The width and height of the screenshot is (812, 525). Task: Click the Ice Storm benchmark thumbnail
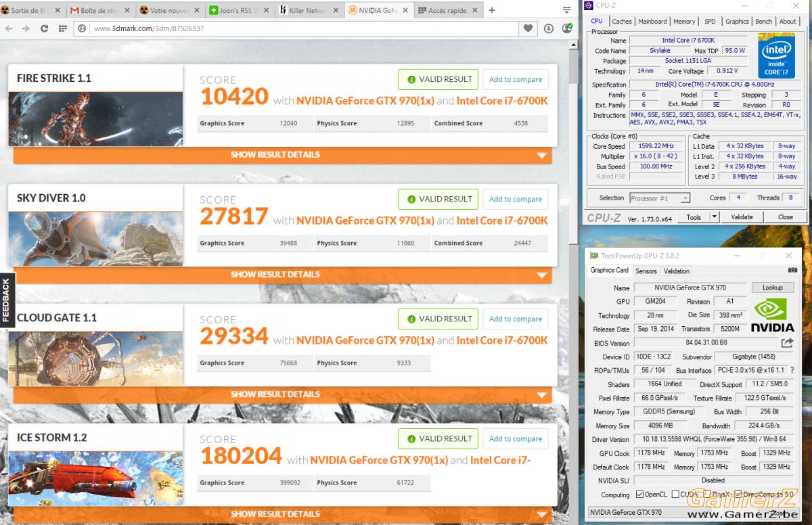(x=95, y=478)
